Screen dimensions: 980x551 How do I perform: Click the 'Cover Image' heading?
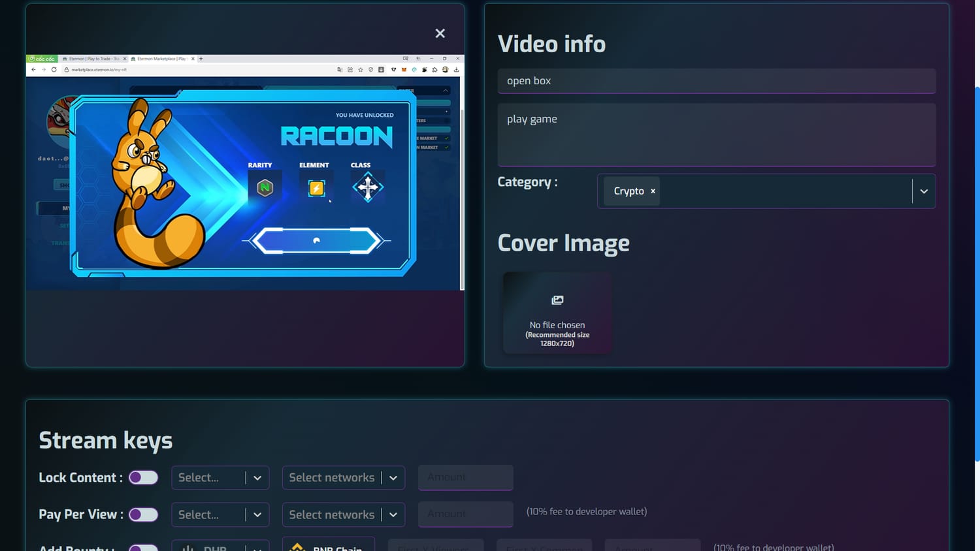click(x=564, y=243)
